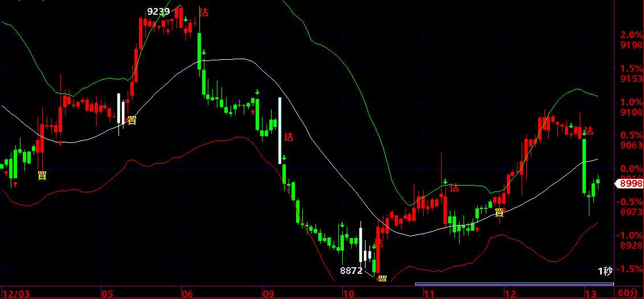Click the 1秒 refresh label

[605, 271]
